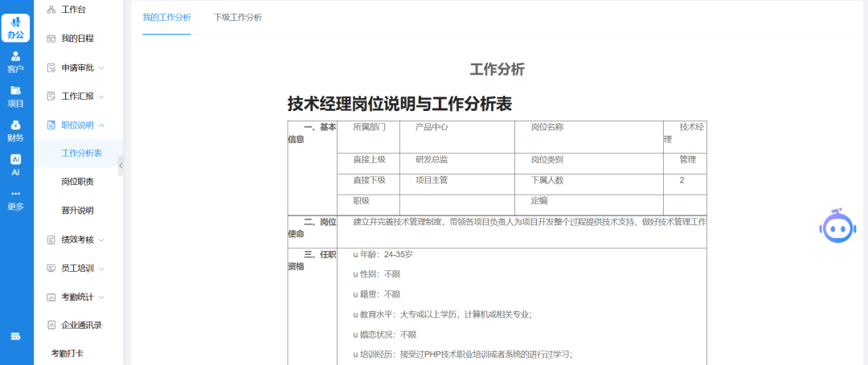Collapse the 职位说明 submenu chevron
This screenshot has width=868, height=365.
[101, 125]
